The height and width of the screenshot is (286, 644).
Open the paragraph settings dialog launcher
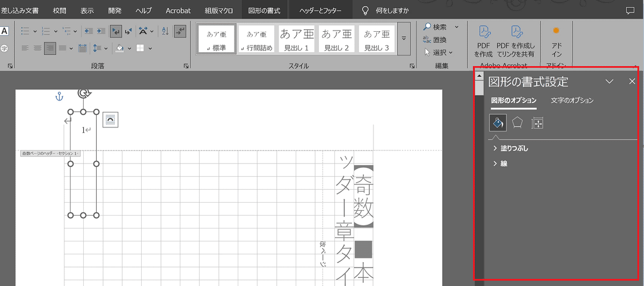tap(186, 66)
